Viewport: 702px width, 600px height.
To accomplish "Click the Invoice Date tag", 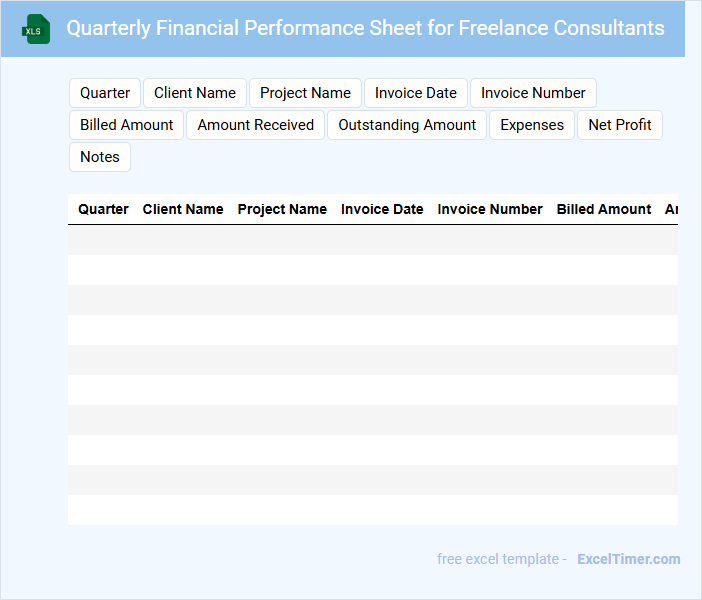I will point(416,93).
